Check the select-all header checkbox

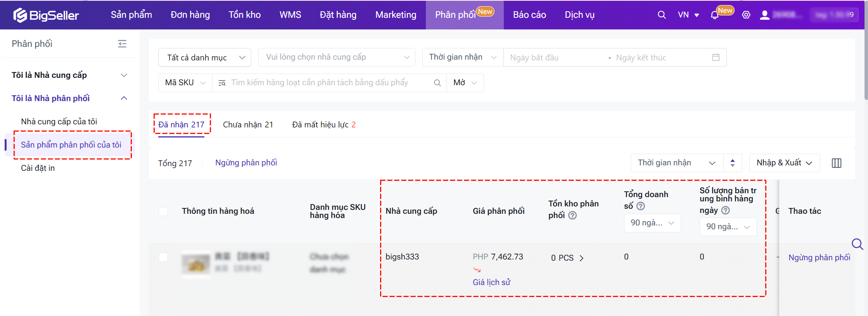[x=163, y=211]
